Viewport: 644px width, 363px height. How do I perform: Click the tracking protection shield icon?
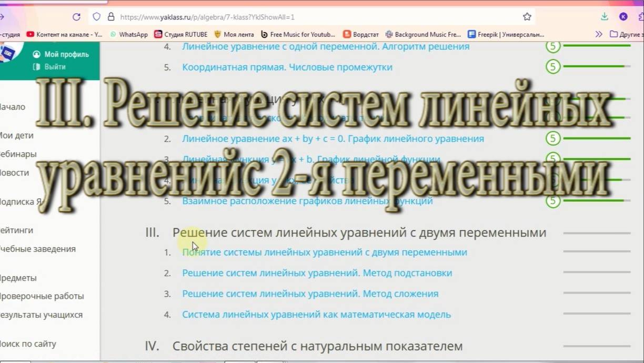(x=96, y=17)
